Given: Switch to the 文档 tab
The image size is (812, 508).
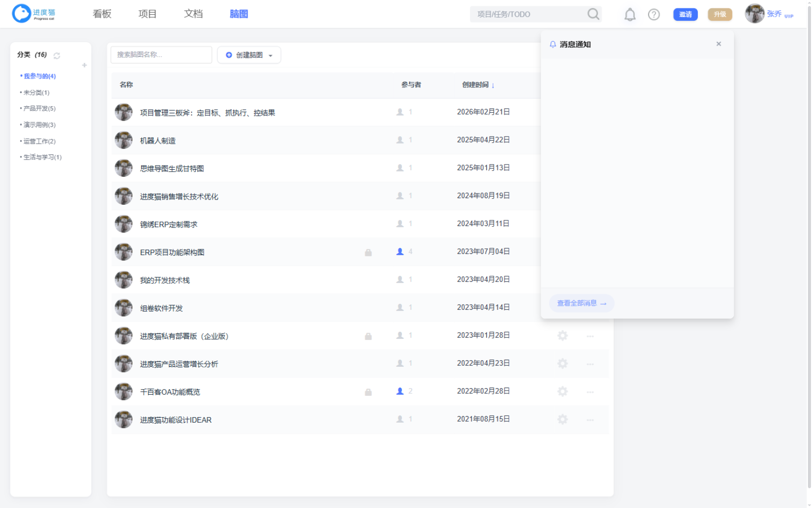Looking at the screenshot, I should click(193, 14).
